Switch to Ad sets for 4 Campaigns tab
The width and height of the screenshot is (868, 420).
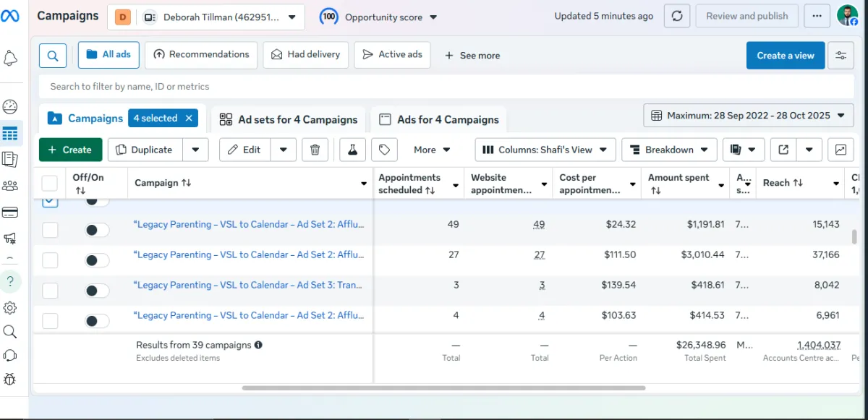click(x=289, y=119)
